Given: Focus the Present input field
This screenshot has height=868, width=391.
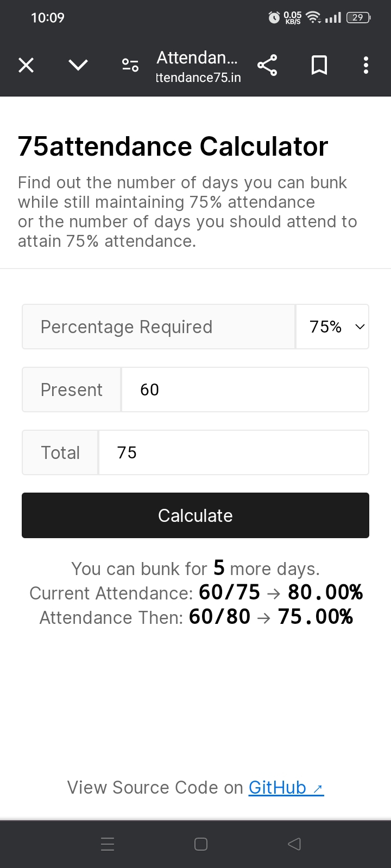Looking at the screenshot, I should pyautogui.click(x=244, y=390).
